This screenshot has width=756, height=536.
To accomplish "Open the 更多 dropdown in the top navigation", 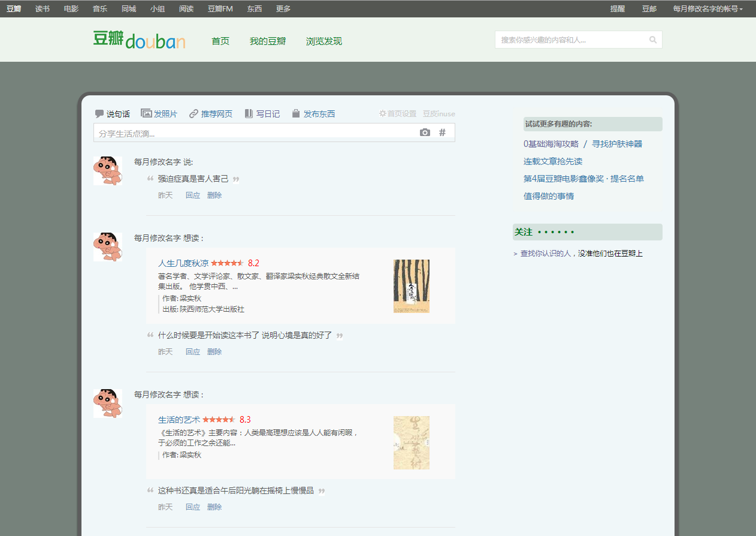I will (x=283, y=8).
